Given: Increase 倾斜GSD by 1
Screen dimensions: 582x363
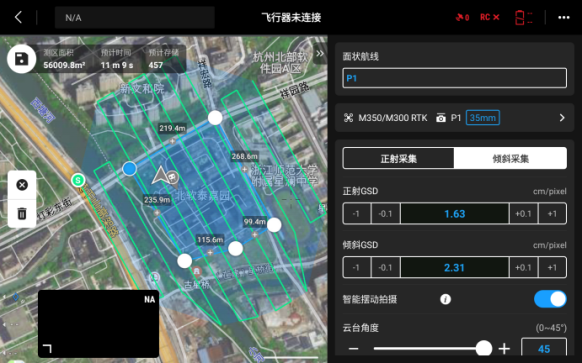Looking at the screenshot, I should [x=552, y=267].
